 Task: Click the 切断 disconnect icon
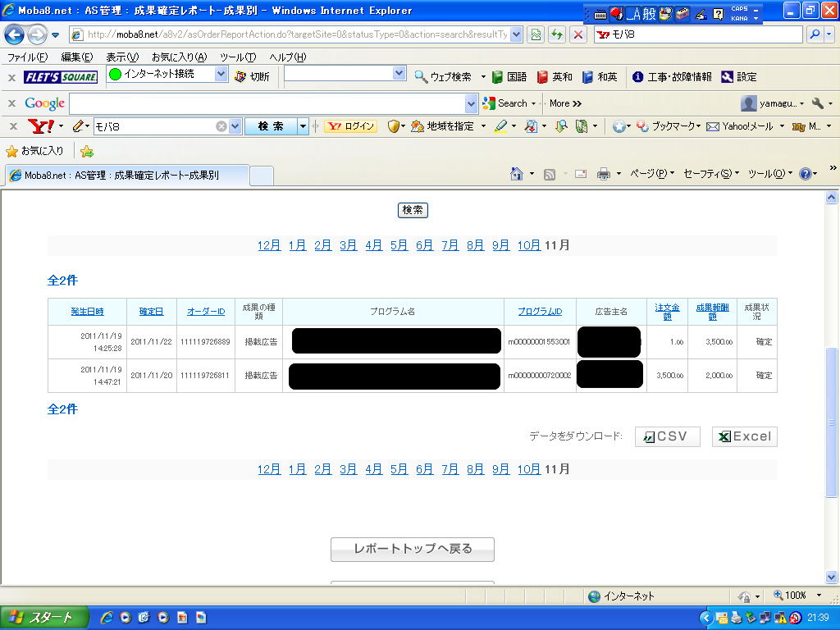point(240,76)
